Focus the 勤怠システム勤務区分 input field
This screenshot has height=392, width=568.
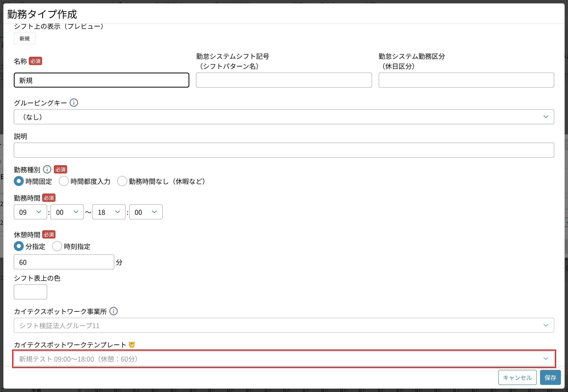(x=466, y=80)
